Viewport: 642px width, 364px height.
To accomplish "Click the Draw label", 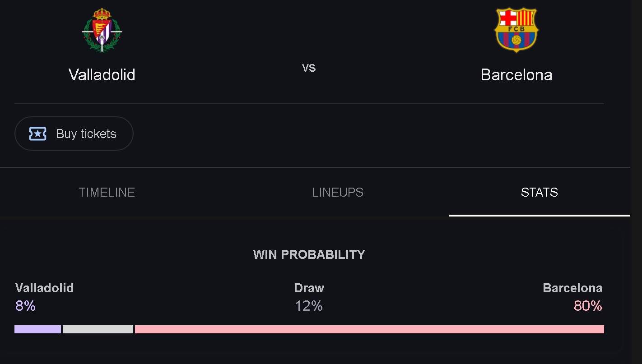I will (309, 288).
